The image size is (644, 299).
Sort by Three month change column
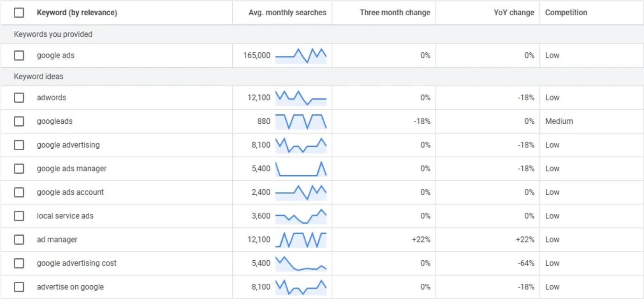[x=395, y=12]
